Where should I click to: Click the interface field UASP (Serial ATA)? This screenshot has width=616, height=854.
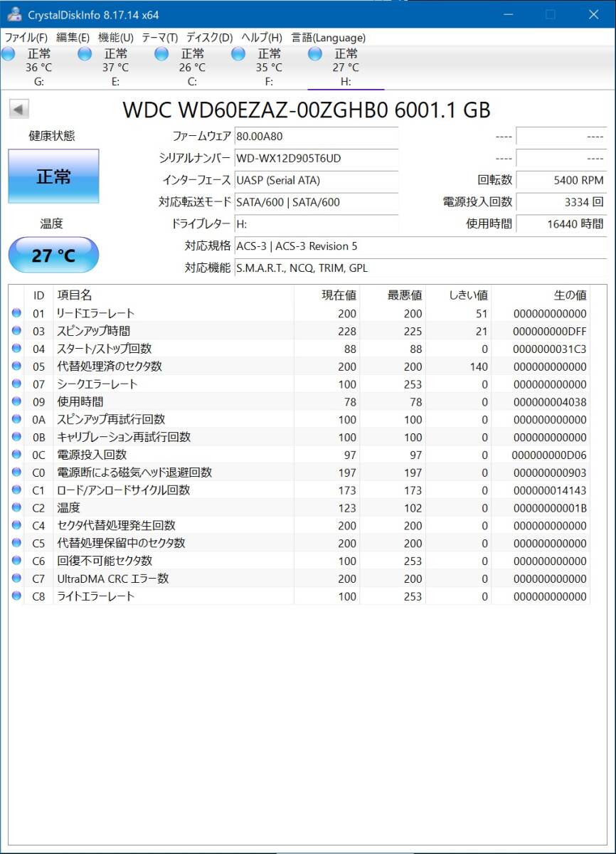click(x=317, y=180)
